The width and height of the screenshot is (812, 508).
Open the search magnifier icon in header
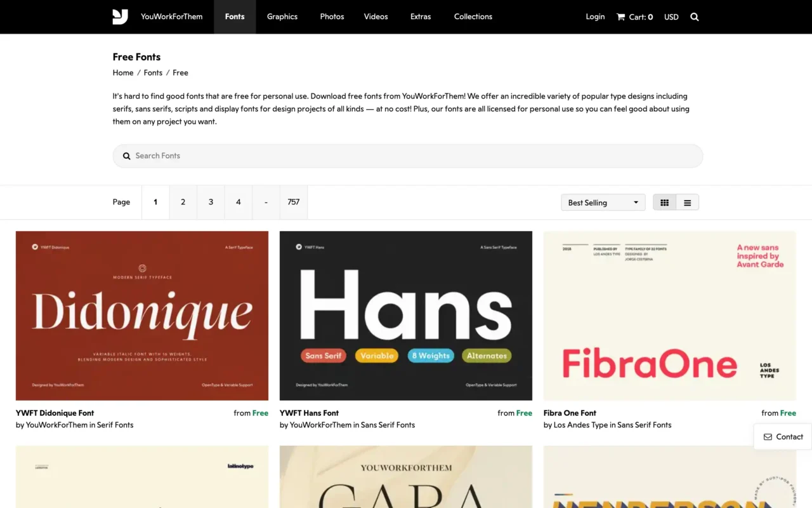coord(694,17)
